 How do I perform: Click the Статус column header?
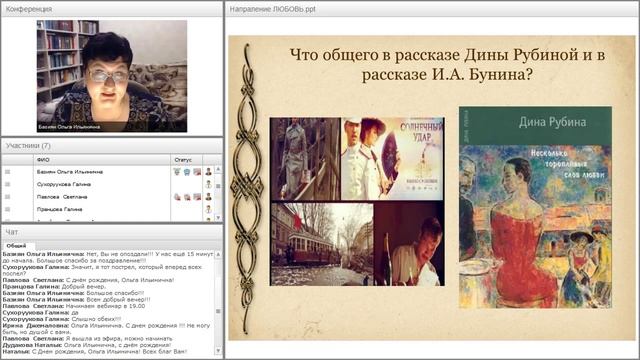pyautogui.click(x=186, y=160)
